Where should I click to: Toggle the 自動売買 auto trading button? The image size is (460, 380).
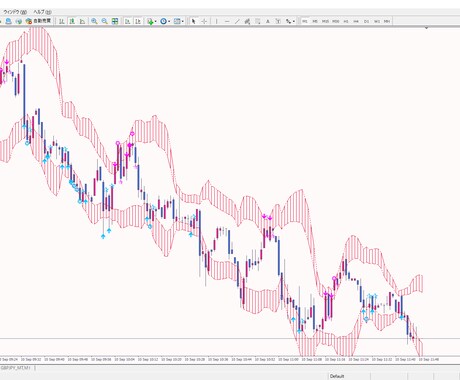point(39,21)
